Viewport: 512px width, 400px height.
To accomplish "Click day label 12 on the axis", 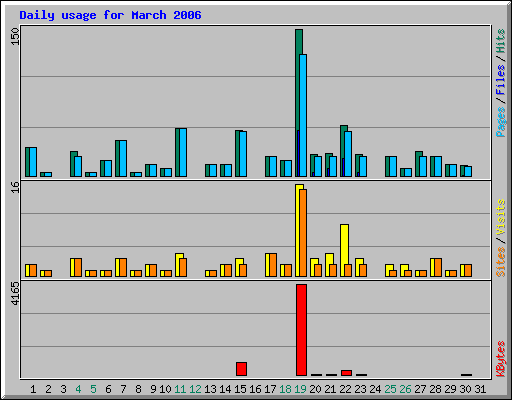I will pyautogui.click(x=195, y=389).
